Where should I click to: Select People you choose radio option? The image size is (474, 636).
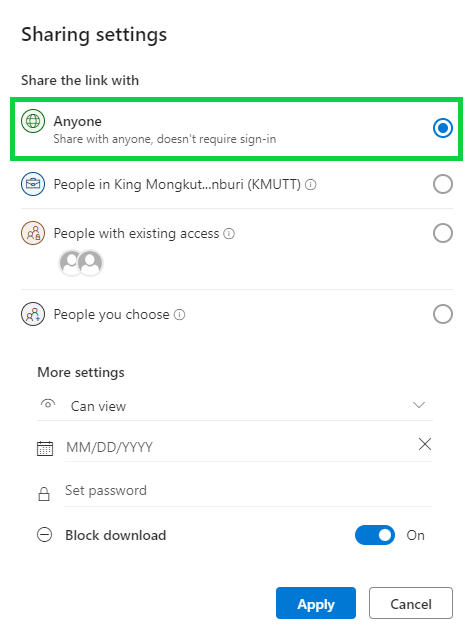coord(443,314)
